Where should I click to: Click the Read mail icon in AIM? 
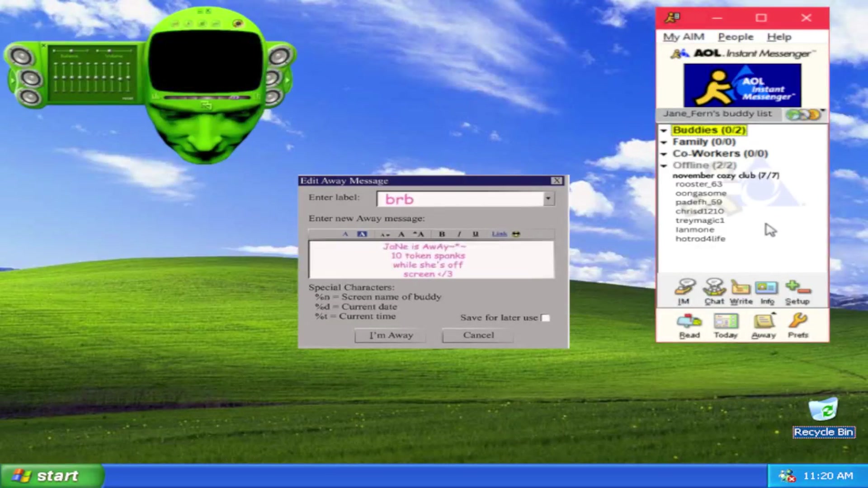coord(689,326)
